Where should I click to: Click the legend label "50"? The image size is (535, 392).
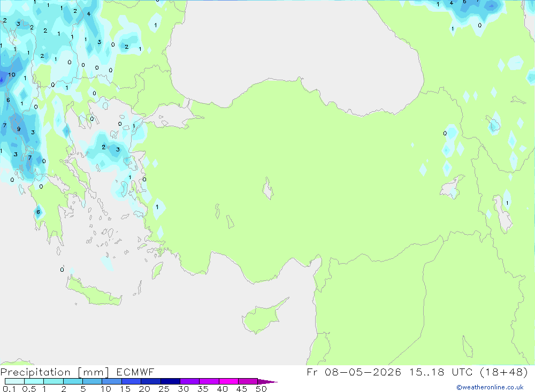click(261, 389)
